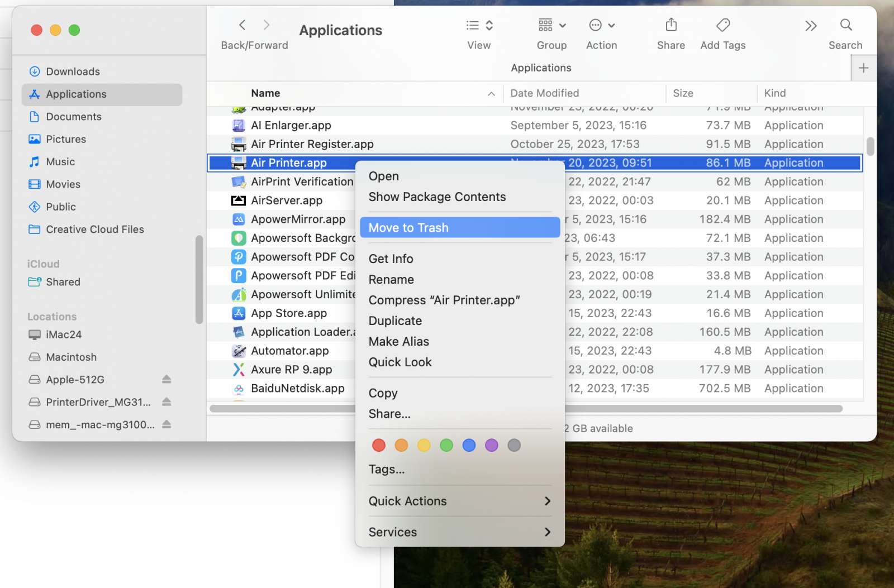Select iMac24 under Locations
This screenshot has width=894, height=588.
[102, 334]
